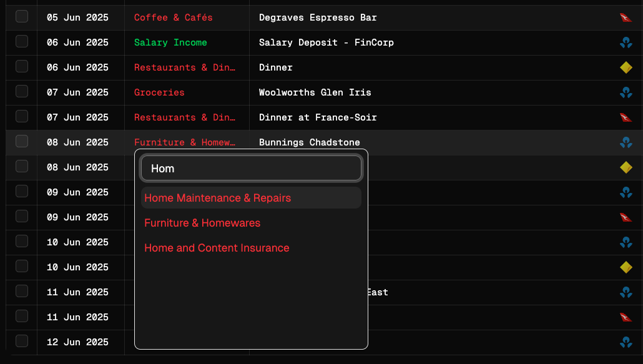Click the CommBank diamond icon on 06 Jun Dinner row
The image size is (643, 364).
click(x=626, y=67)
